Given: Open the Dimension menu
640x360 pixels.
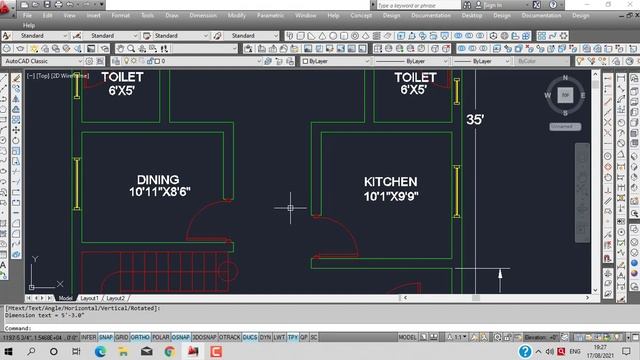Looking at the screenshot, I should [x=203, y=16].
